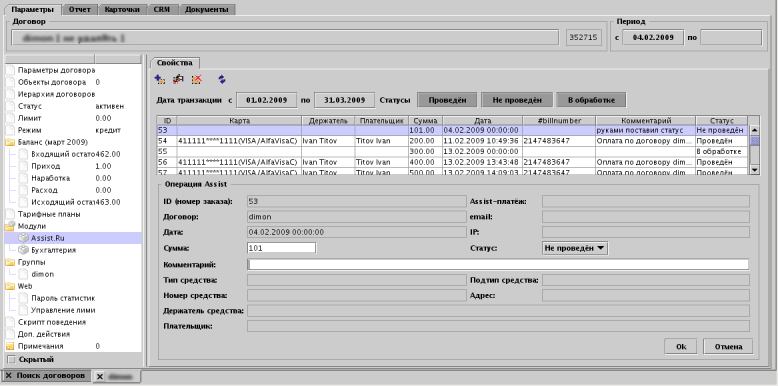Screen dimensions: 778x386
Task: Select transaction row with ID 54
Action: (x=452, y=141)
